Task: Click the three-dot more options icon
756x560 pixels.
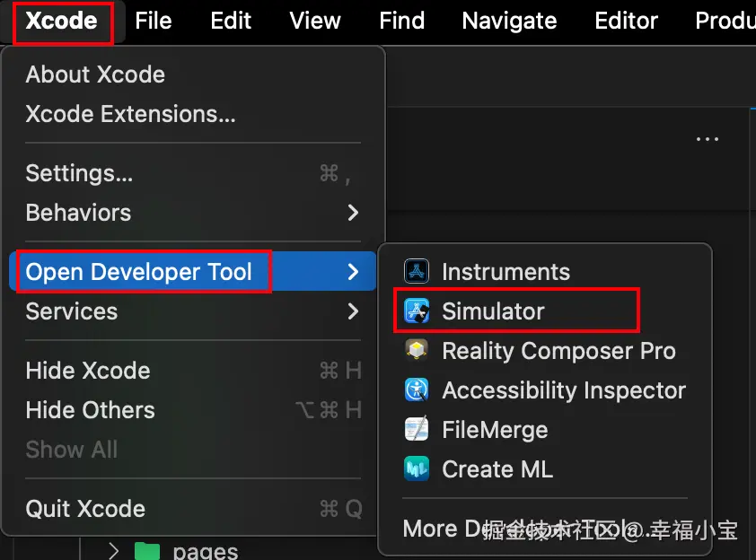Action: point(708,140)
